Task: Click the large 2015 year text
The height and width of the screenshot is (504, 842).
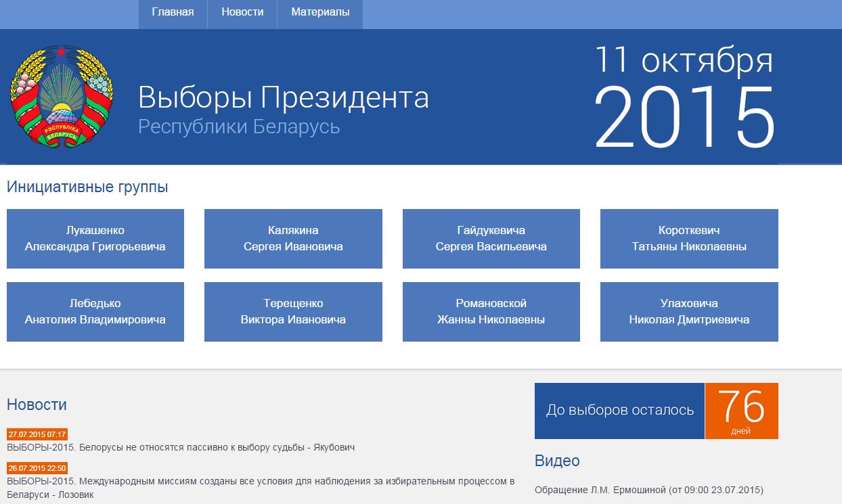Action: 684,116
